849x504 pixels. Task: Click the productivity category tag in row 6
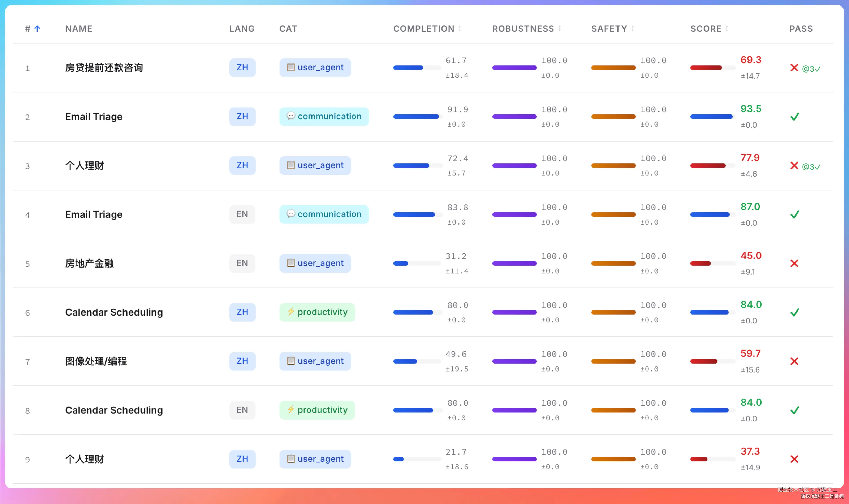point(317,312)
